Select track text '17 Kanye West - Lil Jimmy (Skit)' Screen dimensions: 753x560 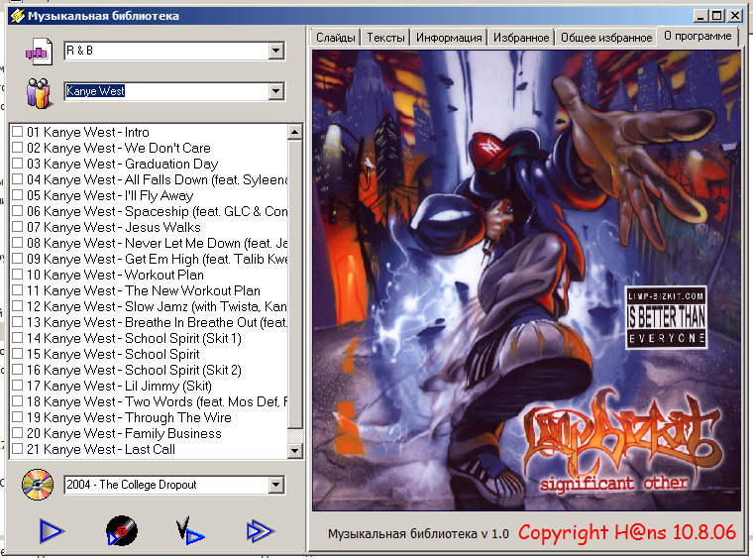coord(119,386)
